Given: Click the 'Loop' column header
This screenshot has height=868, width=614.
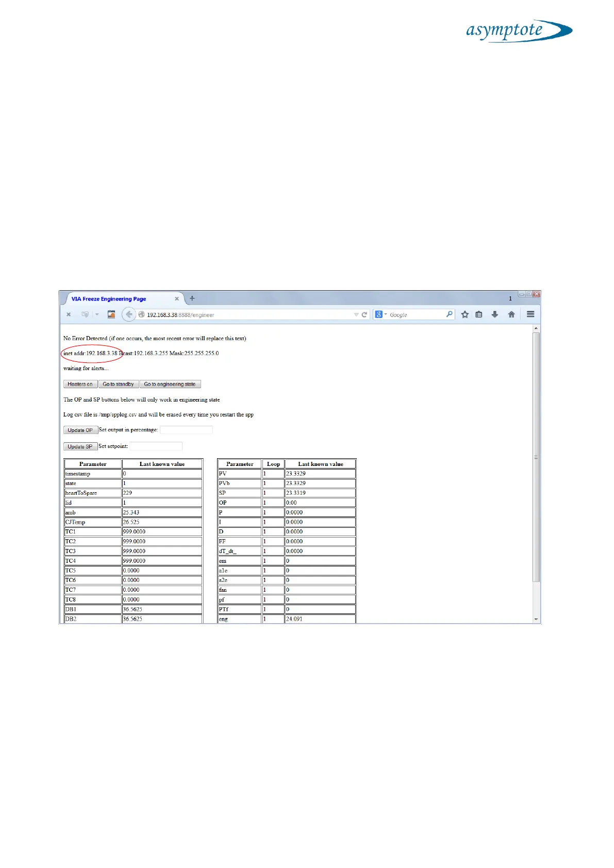Looking at the screenshot, I should click(273, 464).
